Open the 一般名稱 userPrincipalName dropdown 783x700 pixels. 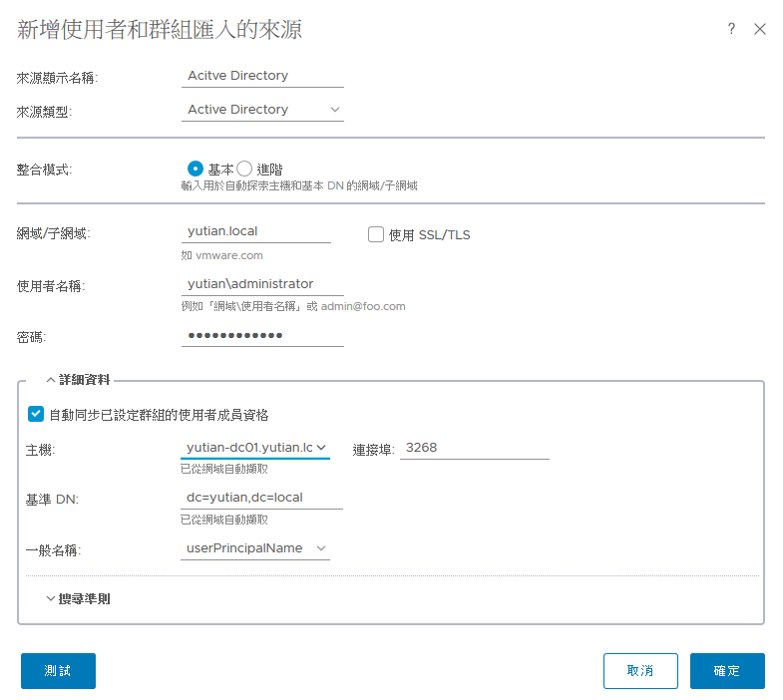(255, 548)
